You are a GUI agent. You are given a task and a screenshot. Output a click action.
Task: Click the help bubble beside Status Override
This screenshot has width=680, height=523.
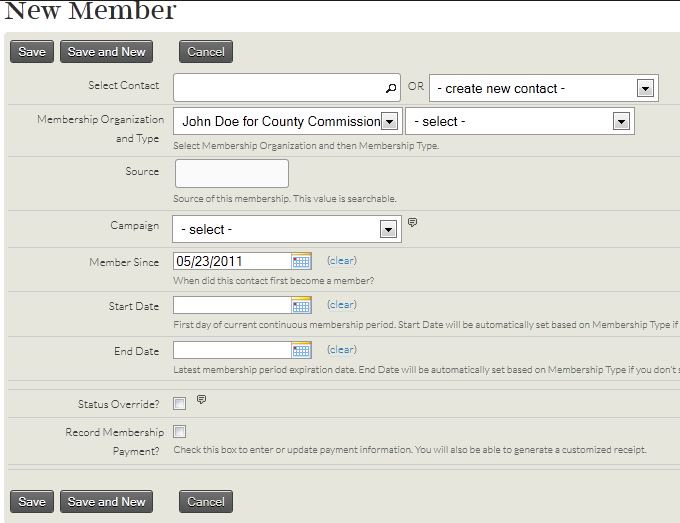[x=201, y=400]
